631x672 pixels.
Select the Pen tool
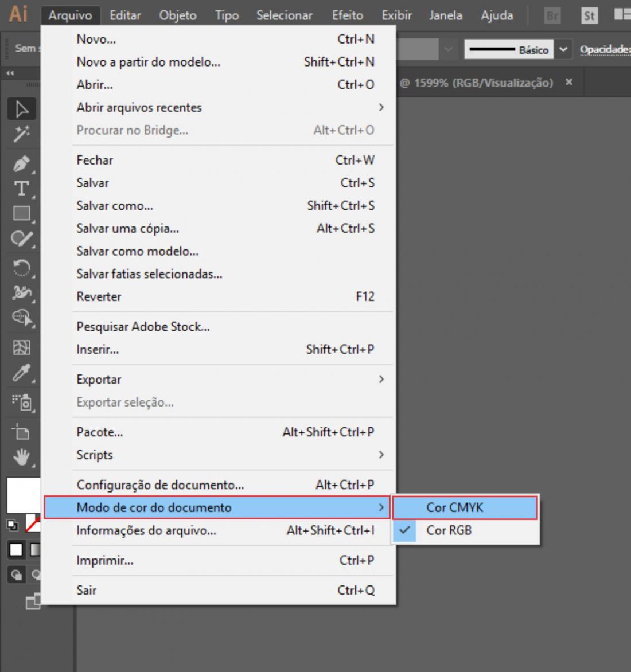click(22, 164)
